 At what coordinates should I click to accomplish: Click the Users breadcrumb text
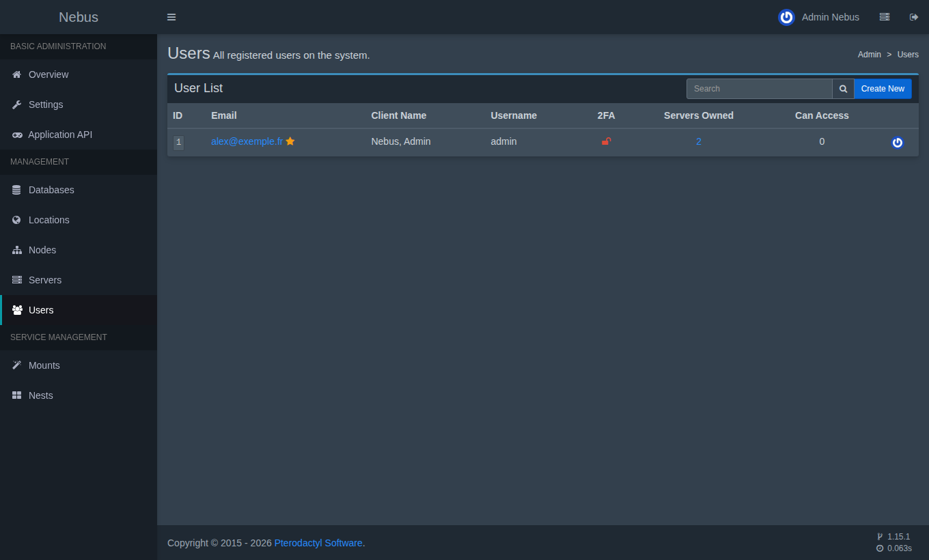click(908, 55)
